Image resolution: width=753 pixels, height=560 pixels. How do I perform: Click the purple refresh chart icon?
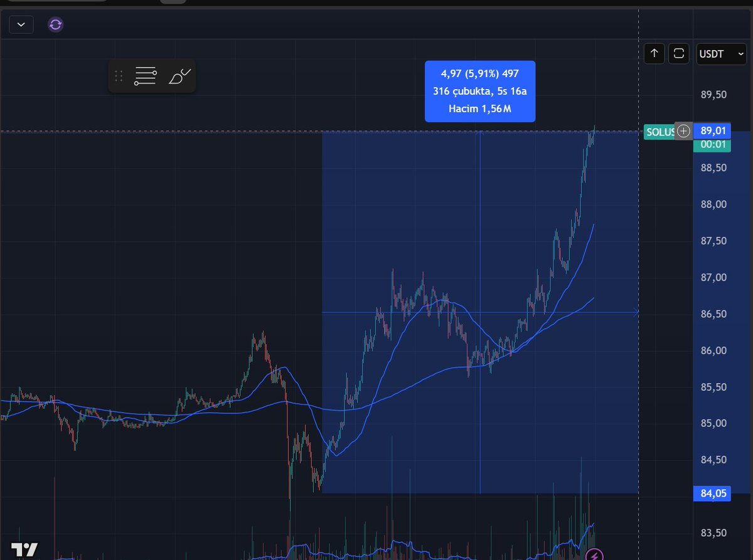55,24
